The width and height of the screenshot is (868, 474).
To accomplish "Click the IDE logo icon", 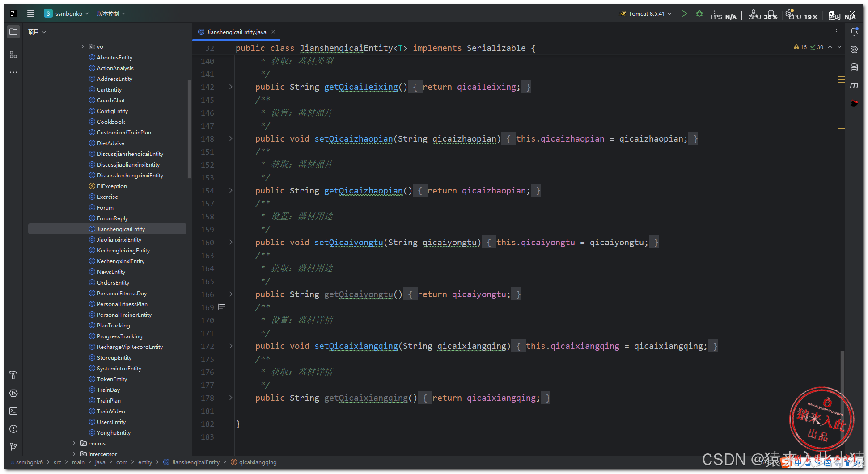I will (13, 13).
